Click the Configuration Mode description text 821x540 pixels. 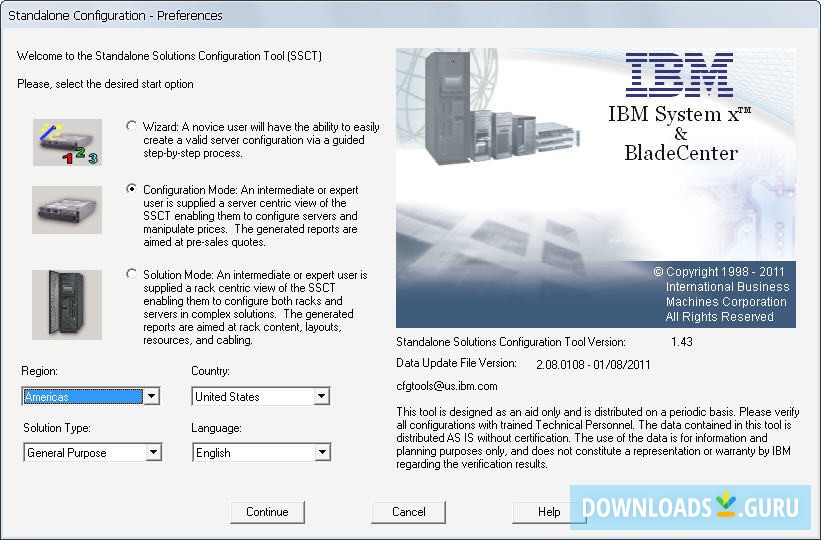[x=251, y=216]
